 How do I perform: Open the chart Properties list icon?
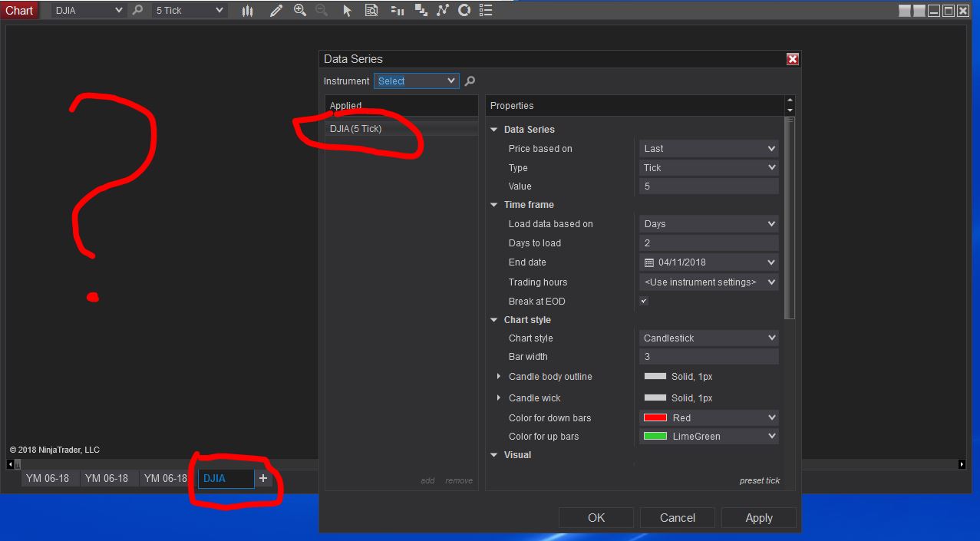486,10
